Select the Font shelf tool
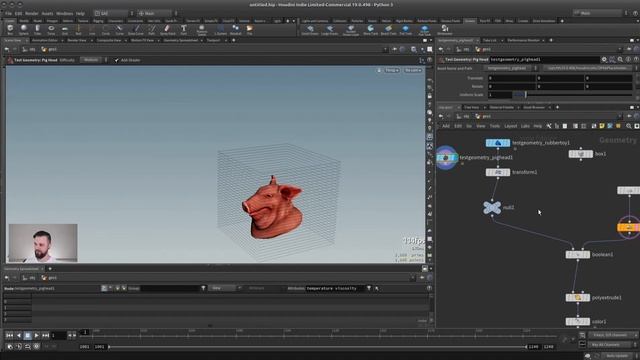This screenshot has width=640, height=360. (x=184, y=29)
